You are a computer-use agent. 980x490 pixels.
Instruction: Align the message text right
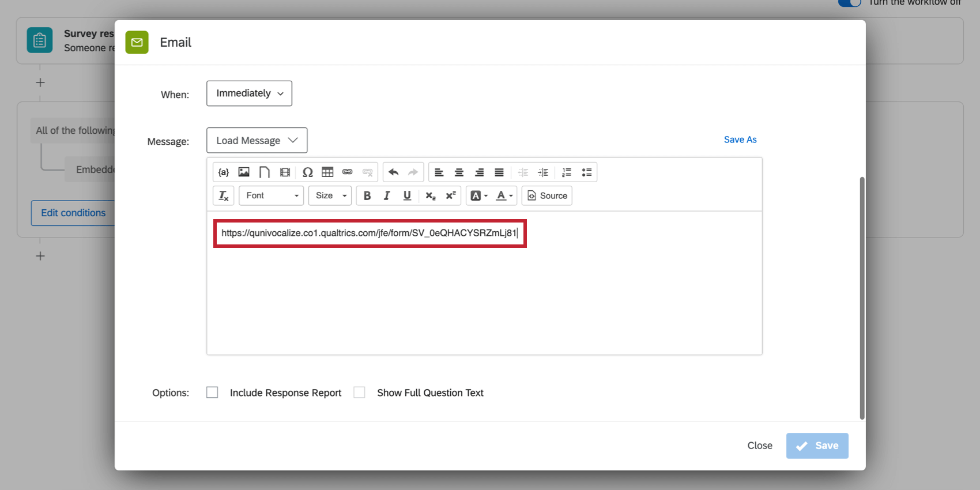tap(479, 172)
